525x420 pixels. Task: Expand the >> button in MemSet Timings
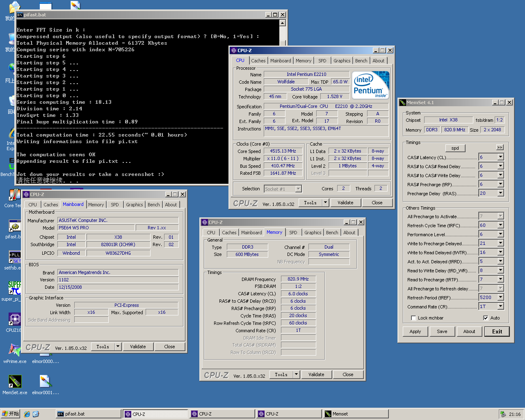coord(500,147)
